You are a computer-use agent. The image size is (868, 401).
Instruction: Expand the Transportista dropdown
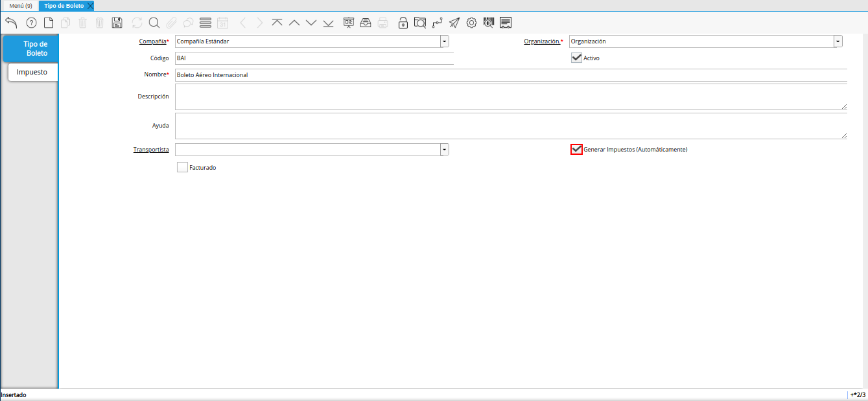click(x=444, y=150)
